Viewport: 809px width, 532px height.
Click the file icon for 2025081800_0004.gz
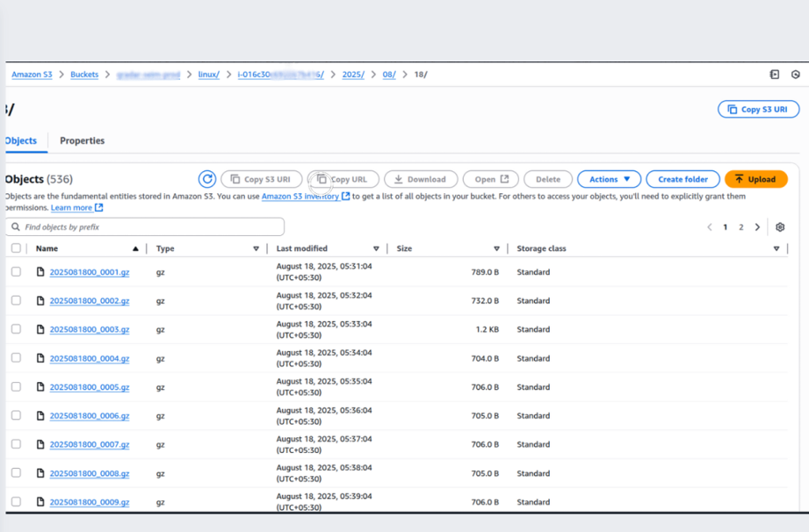pyautogui.click(x=40, y=358)
